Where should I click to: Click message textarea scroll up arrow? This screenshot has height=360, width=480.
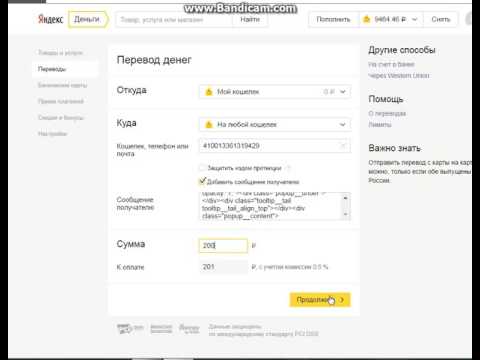click(x=346, y=198)
